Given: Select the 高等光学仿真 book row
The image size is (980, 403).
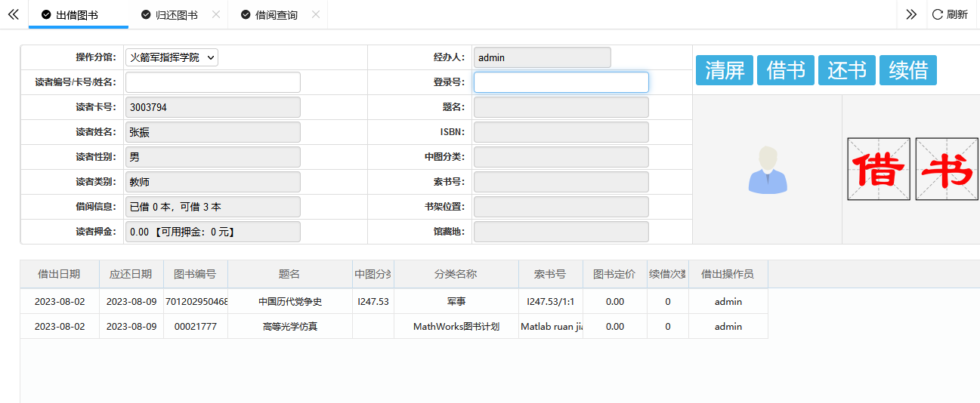Looking at the screenshot, I should [x=290, y=327].
